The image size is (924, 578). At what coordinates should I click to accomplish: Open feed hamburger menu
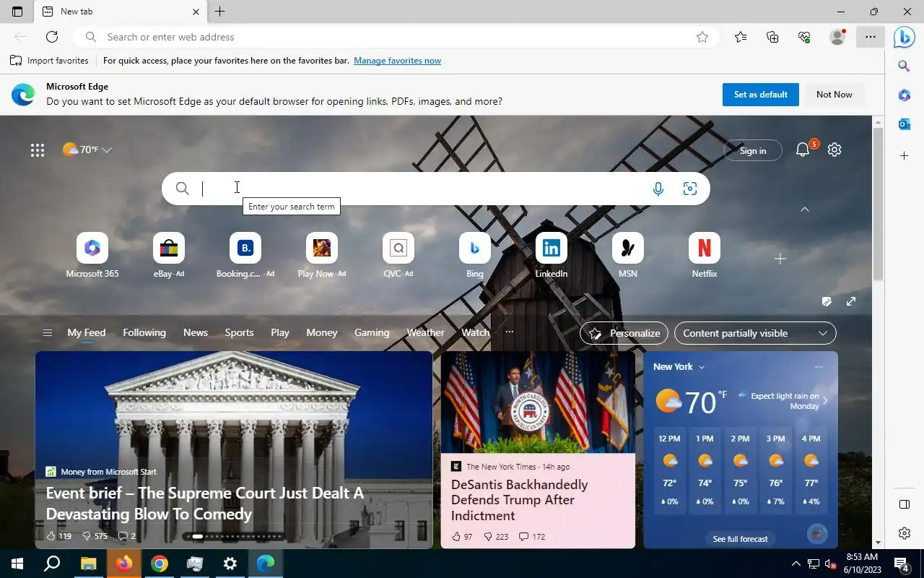coord(48,333)
